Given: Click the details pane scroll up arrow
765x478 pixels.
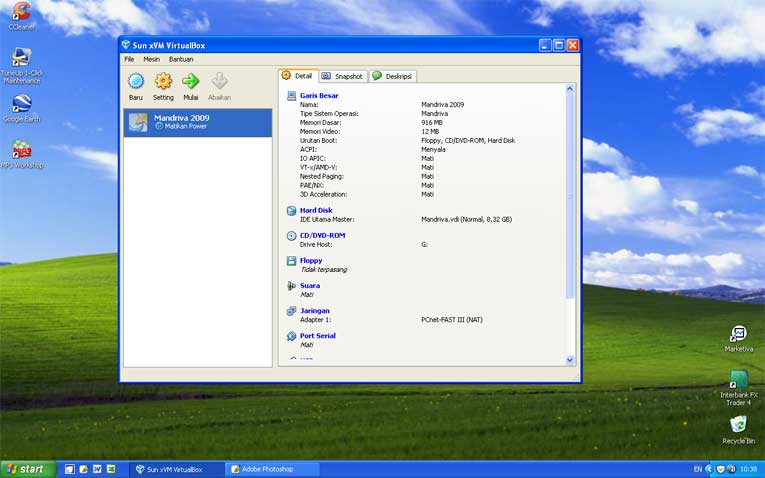Looking at the screenshot, I should pos(570,89).
